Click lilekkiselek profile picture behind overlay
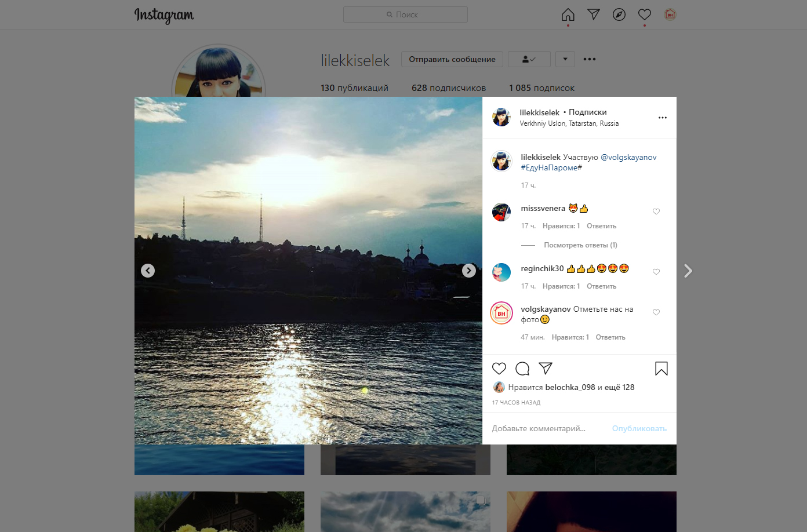This screenshot has width=807, height=532. point(219,71)
